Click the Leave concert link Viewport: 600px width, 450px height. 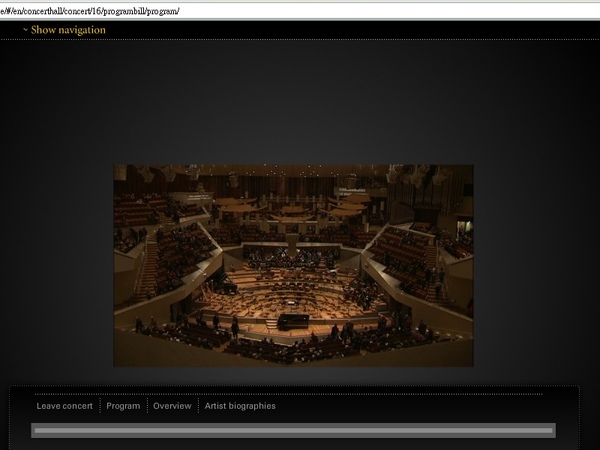[65, 406]
